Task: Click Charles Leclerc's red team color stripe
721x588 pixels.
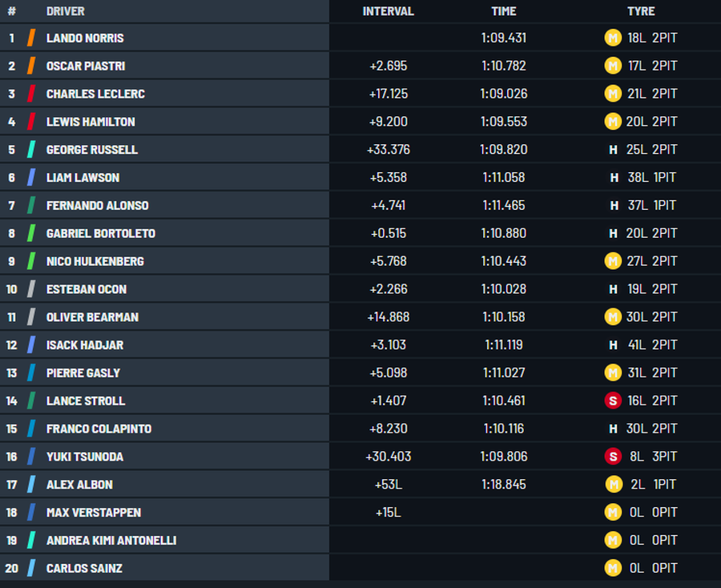Action: (x=31, y=94)
